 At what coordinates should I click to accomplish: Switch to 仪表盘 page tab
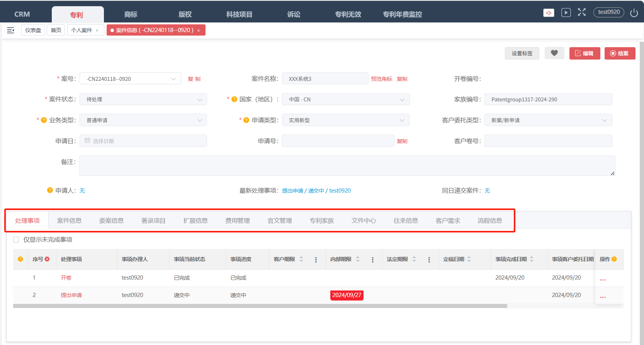(33, 30)
